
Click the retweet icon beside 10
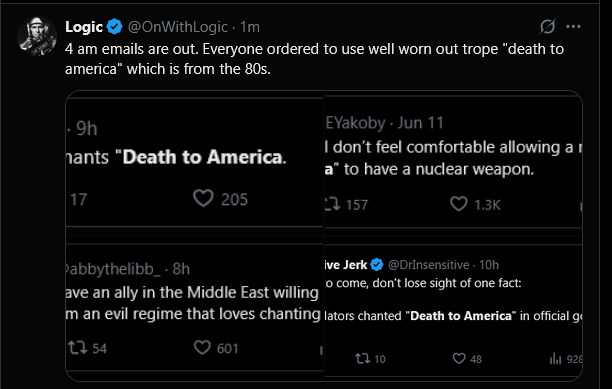(362, 359)
